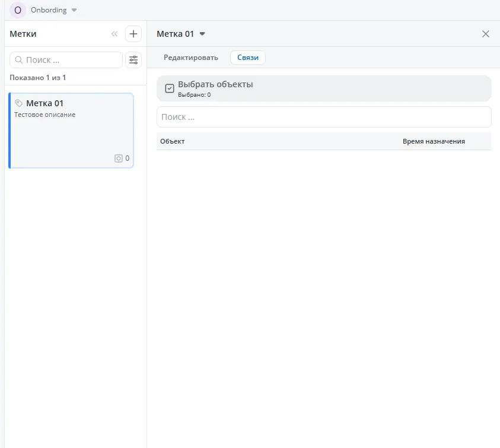Sort by Время назначения column header
The image size is (500, 448).
pyautogui.click(x=434, y=141)
